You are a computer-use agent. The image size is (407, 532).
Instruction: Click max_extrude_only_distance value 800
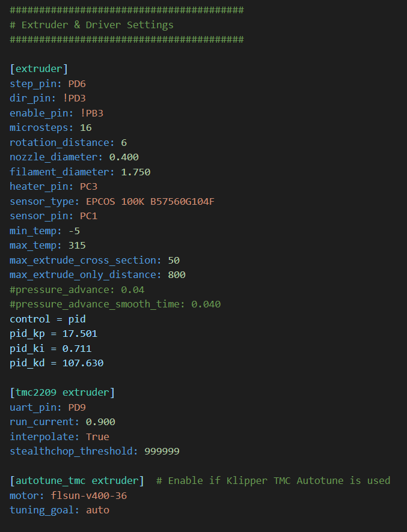coord(177,275)
